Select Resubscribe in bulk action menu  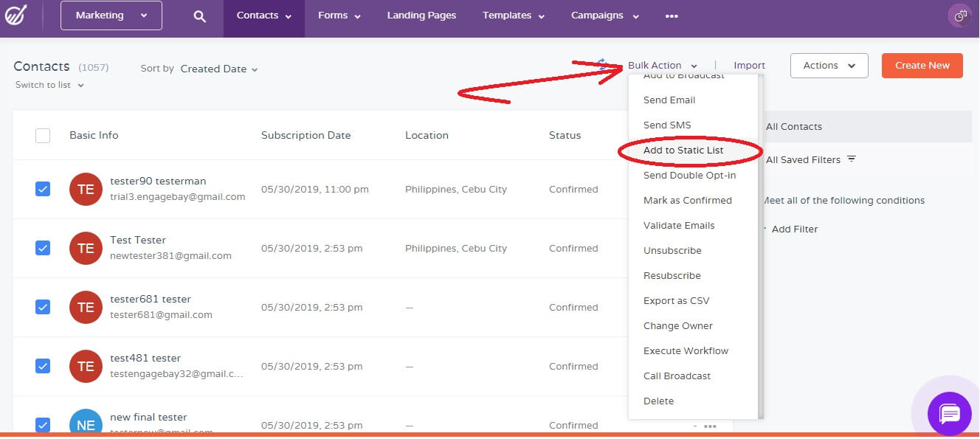click(672, 276)
